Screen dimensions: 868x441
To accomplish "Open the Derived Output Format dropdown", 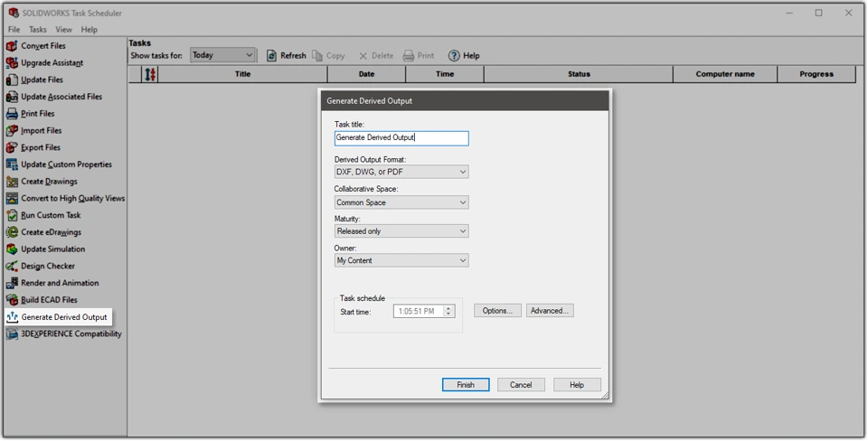I will point(401,172).
